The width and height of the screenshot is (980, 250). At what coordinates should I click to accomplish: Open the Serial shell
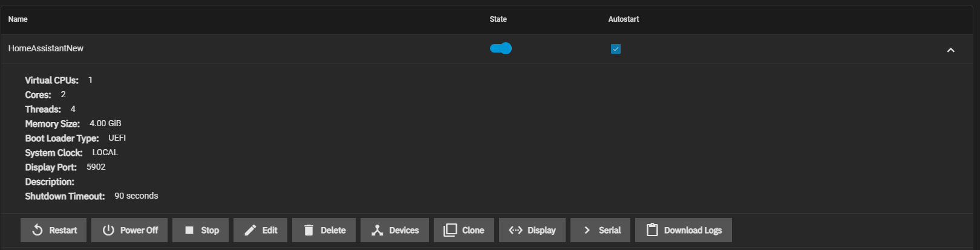click(600, 230)
